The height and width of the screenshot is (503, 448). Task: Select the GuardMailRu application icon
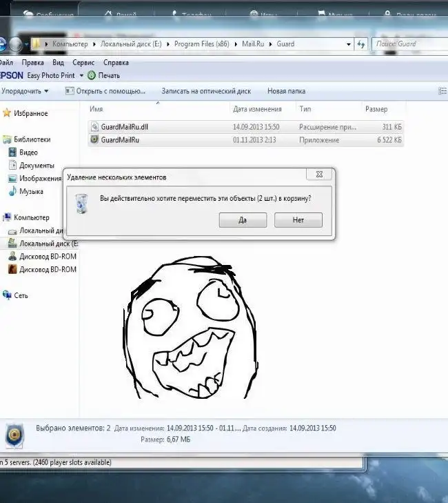pos(94,140)
